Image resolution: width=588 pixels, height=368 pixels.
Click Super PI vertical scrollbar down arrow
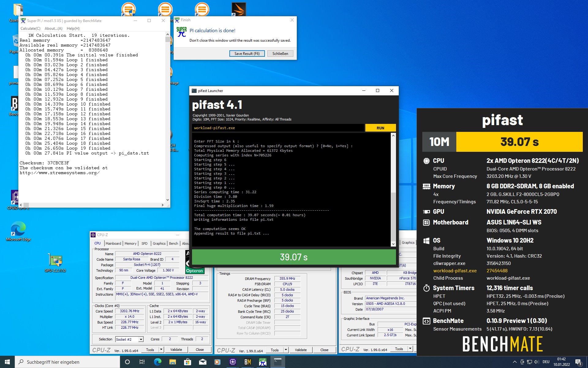(x=168, y=200)
